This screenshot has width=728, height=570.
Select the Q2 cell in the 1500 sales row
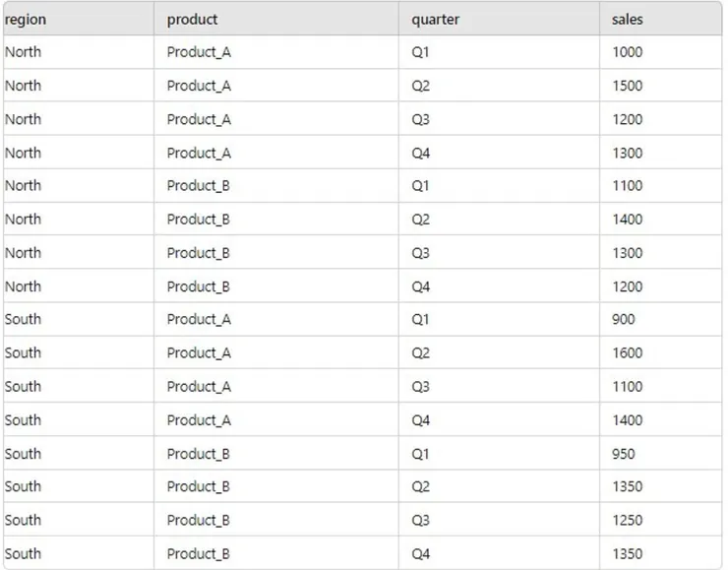[x=421, y=86]
